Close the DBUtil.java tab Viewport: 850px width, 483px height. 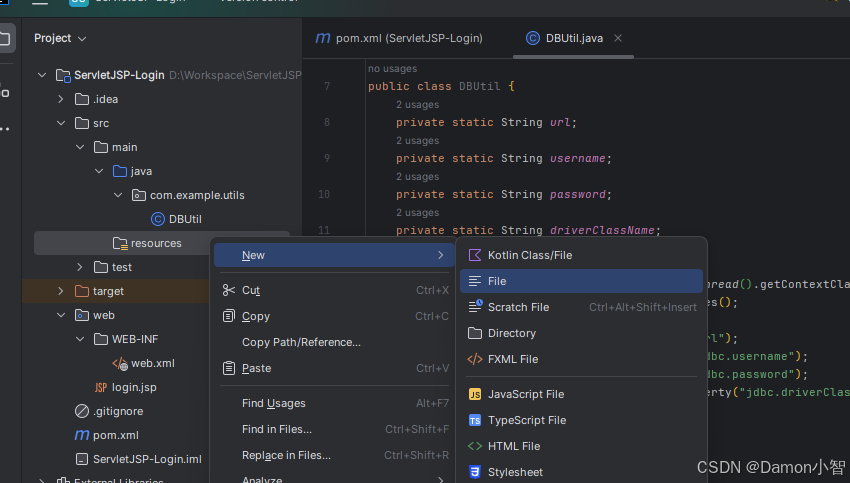(617, 38)
